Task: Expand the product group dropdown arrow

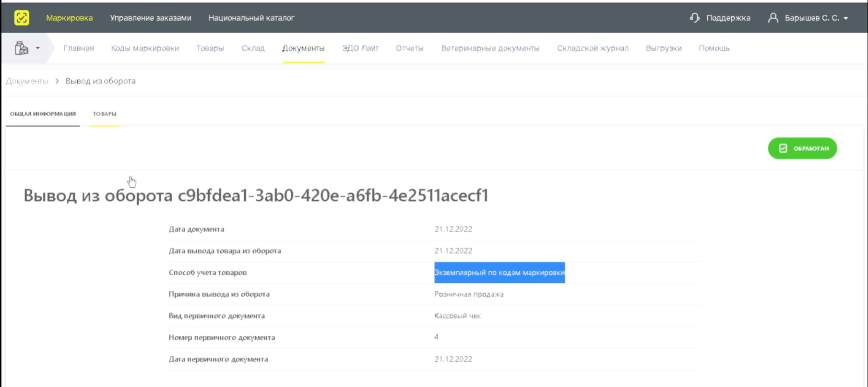Action: 38,48
